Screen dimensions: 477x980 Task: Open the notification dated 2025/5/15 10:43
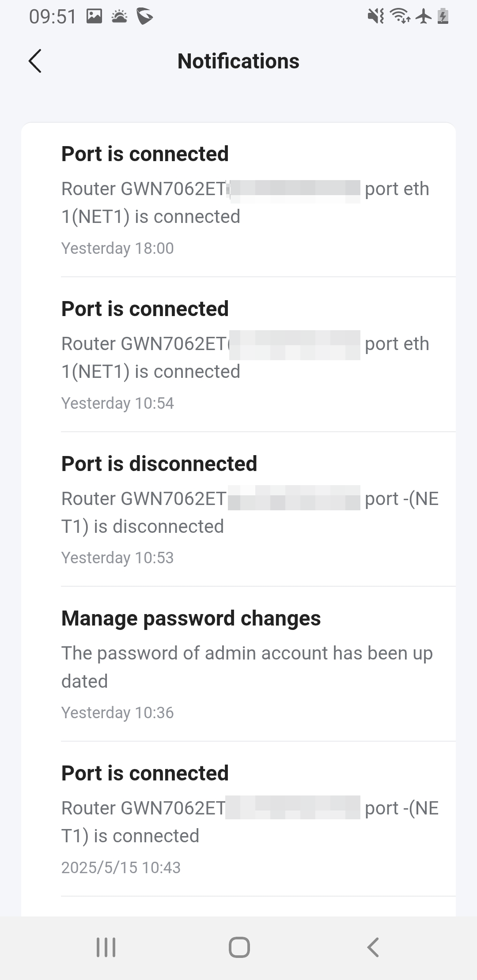tap(238, 819)
